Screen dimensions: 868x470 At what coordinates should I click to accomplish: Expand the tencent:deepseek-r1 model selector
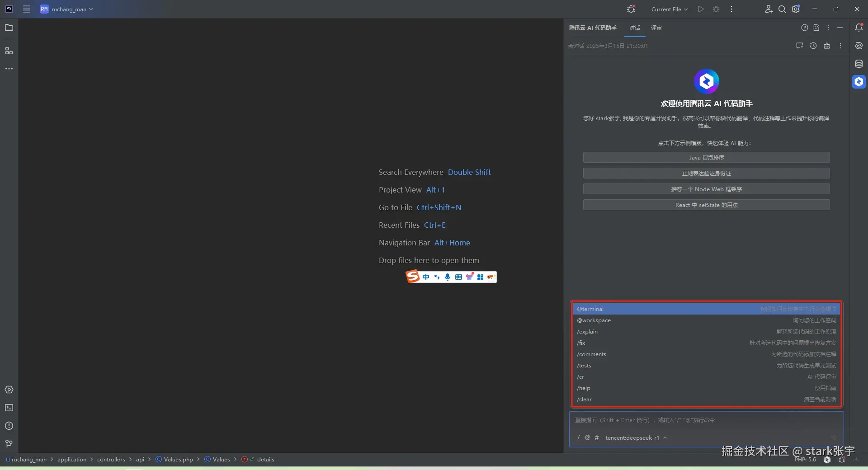click(636, 437)
